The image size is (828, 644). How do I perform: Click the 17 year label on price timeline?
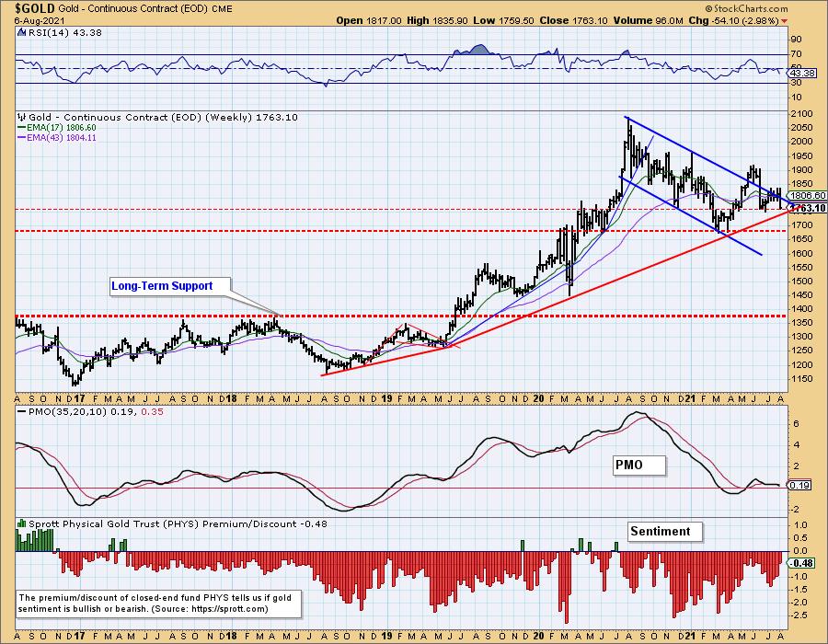tap(79, 398)
